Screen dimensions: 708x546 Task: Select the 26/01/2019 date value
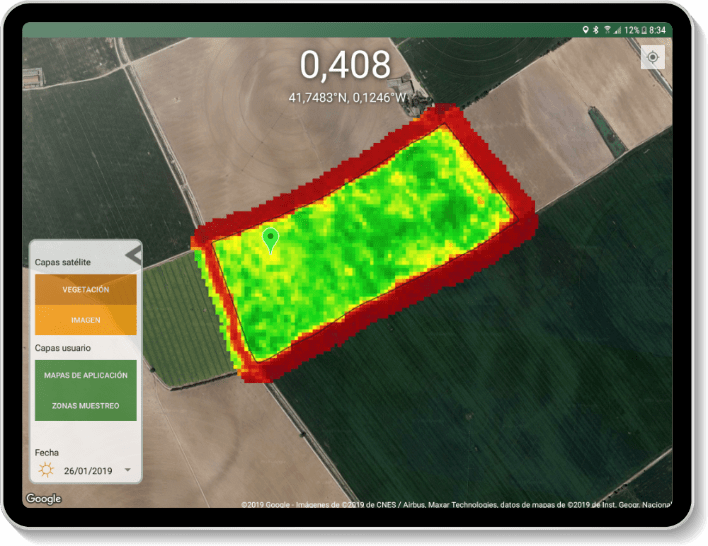coord(89,469)
